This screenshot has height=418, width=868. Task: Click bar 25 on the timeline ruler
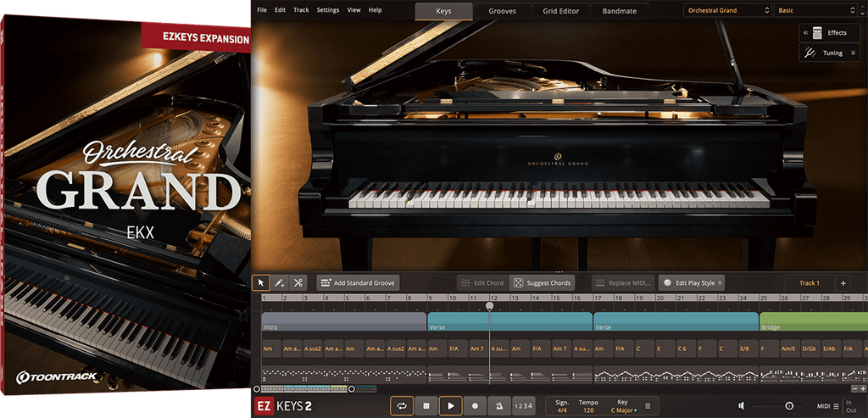(764, 298)
